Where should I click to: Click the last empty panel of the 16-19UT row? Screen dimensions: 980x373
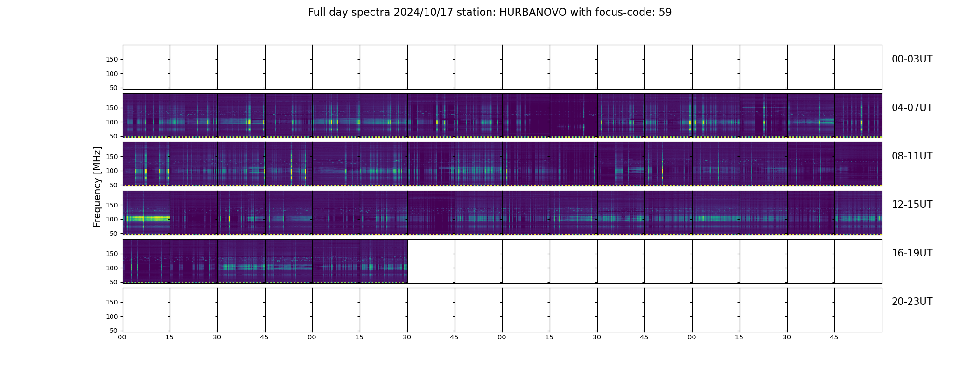(858, 261)
